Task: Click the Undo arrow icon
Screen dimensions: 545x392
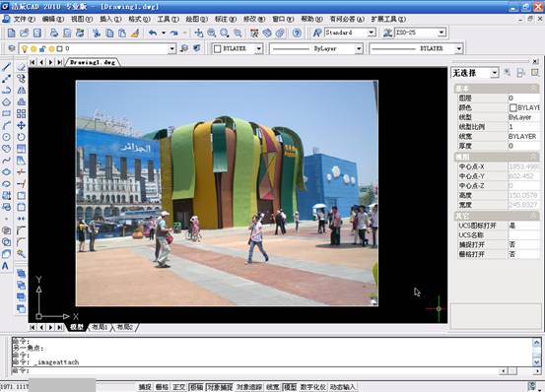Action: pos(153,33)
